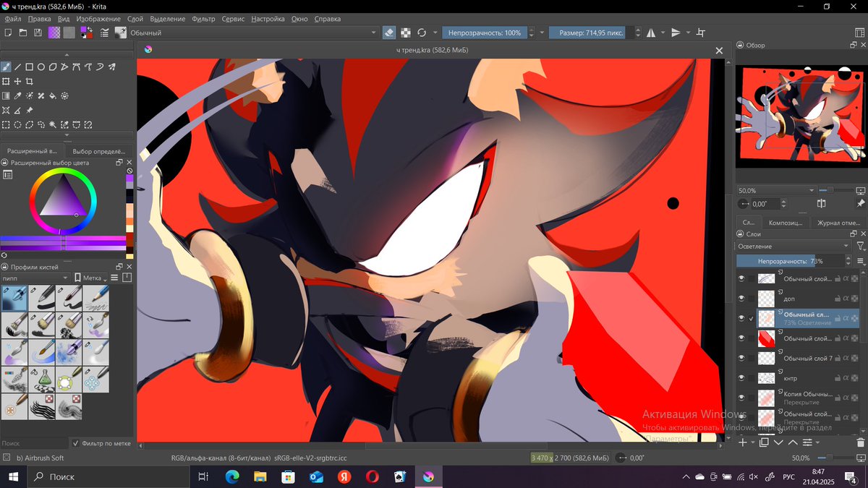The image size is (868, 488).
Task: Select the Color Sampler eyedropper tool
Action: pyautogui.click(x=18, y=95)
